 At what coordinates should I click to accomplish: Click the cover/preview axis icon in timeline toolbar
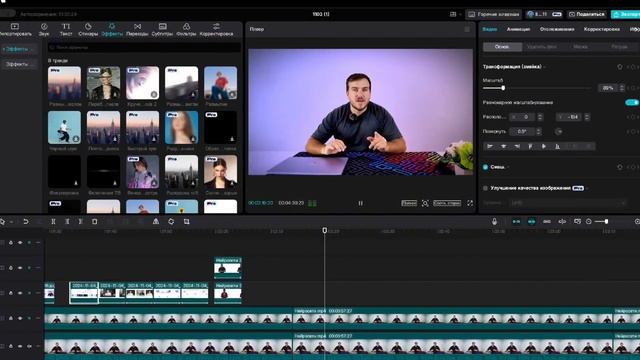(x=577, y=222)
